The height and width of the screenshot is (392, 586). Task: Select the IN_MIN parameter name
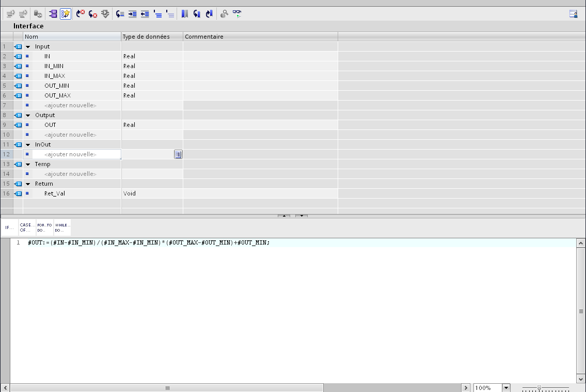(x=54, y=66)
